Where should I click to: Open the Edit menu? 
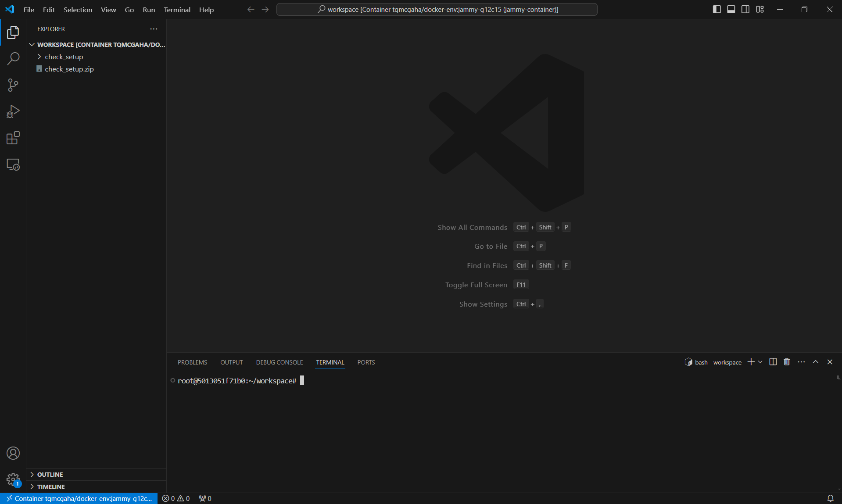click(x=49, y=10)
